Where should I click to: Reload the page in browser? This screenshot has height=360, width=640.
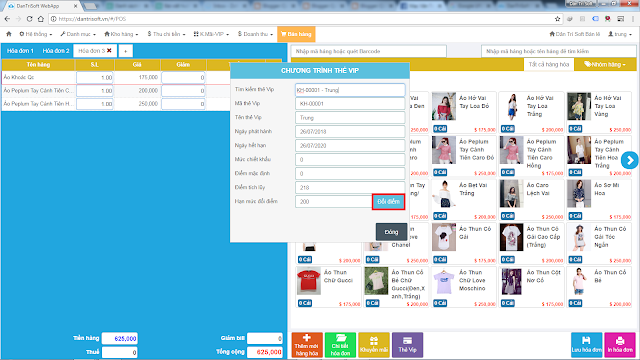(x=29, y=19)
